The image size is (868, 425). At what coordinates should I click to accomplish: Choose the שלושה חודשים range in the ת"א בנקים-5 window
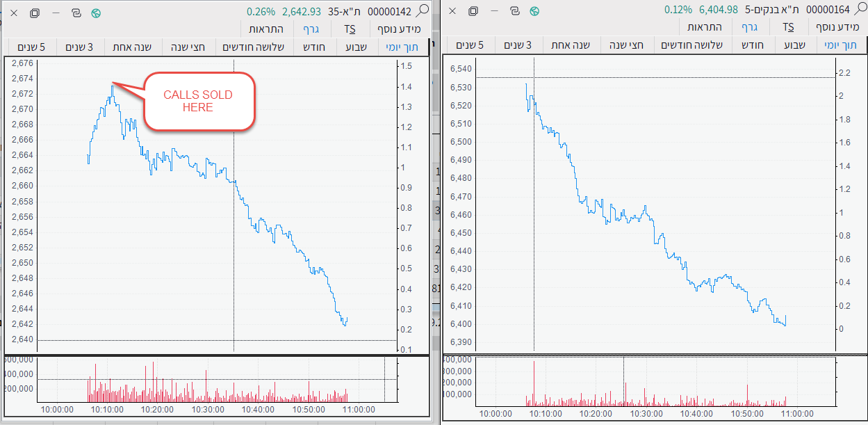[x=693, y=45]
